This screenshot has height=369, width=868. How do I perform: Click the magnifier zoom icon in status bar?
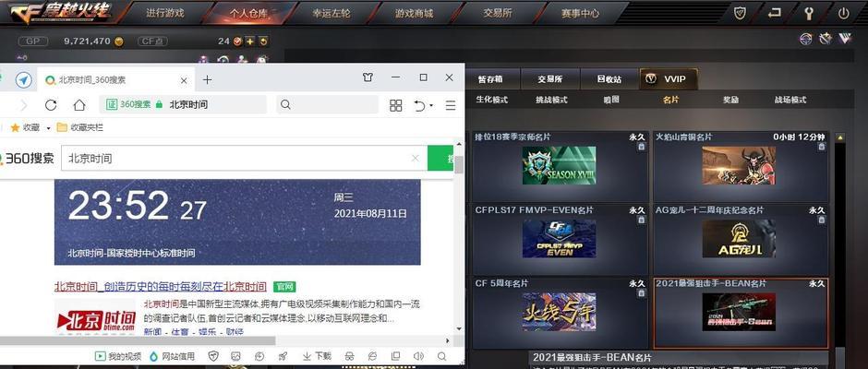point(441,356)
